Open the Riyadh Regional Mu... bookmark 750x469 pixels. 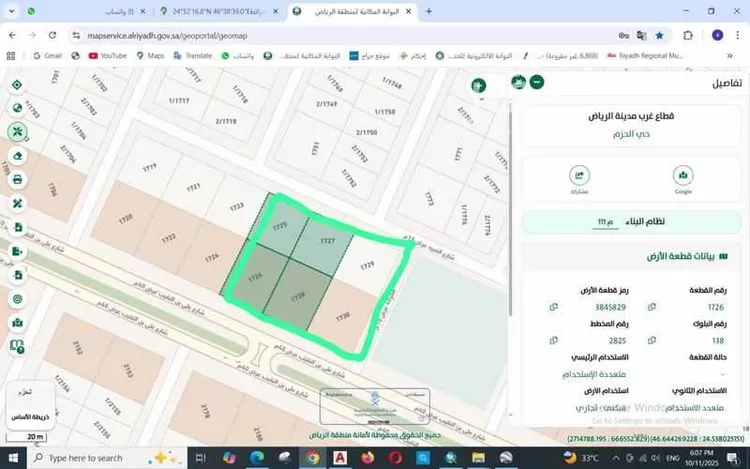pos(645,56)
